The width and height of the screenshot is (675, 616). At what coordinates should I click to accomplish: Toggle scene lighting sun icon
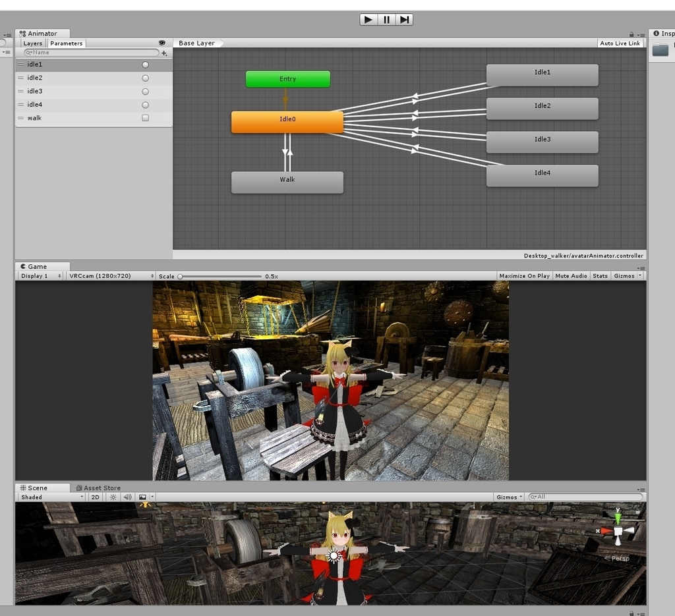[x=113, y=497]
